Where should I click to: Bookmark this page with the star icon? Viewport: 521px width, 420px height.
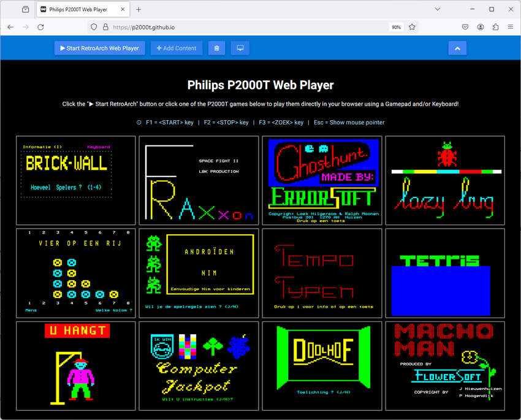[x=412, y=27]
